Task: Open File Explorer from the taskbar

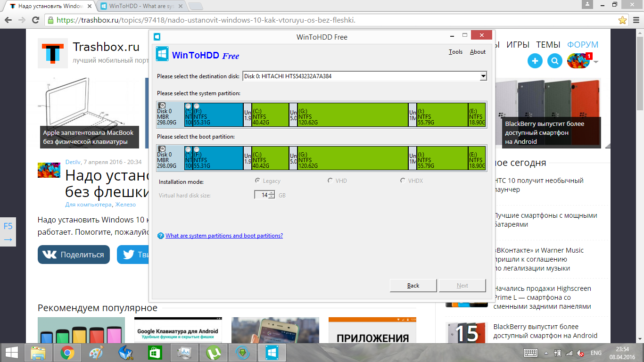Action: [x=38, y=353]
